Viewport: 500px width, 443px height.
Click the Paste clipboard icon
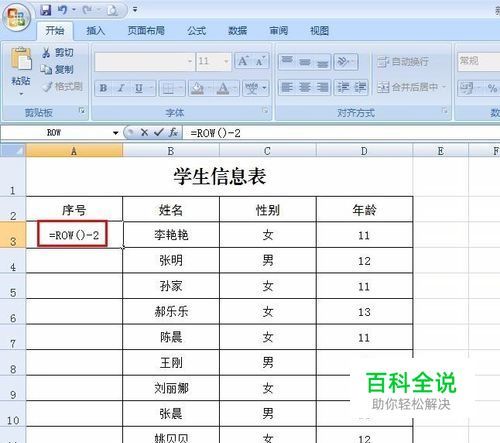click(21, 59)
